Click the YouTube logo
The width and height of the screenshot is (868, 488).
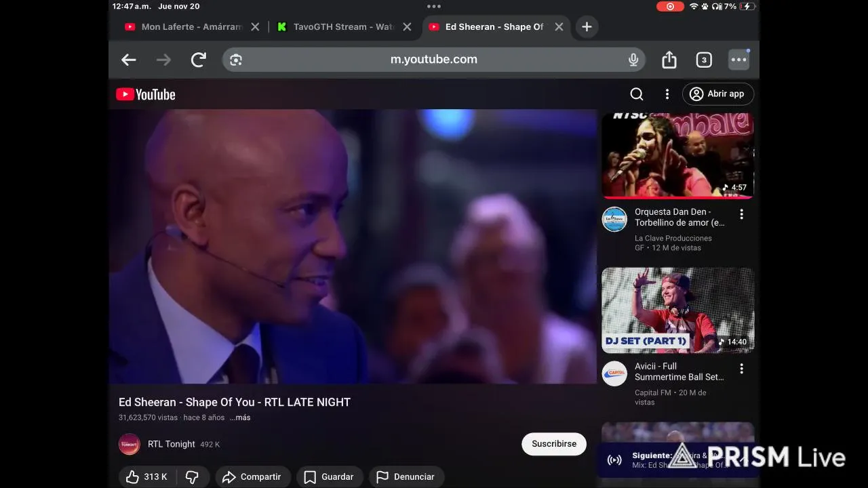(146, 94)
